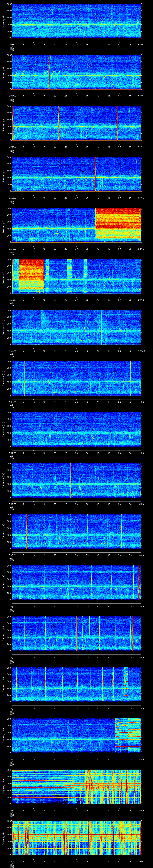
Task: Select the wide red block in the 2:58:00 spectrogram
Action: pos(32,274)
